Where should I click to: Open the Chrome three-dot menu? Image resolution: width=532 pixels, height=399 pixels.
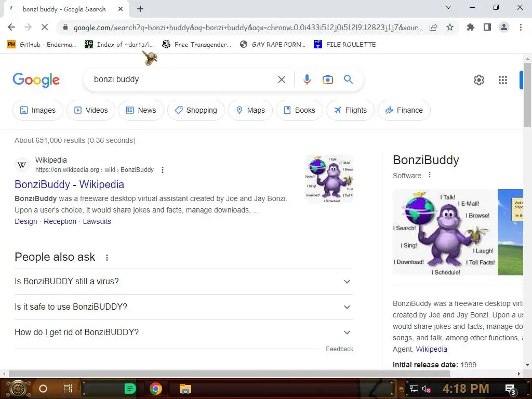(521, 27)
